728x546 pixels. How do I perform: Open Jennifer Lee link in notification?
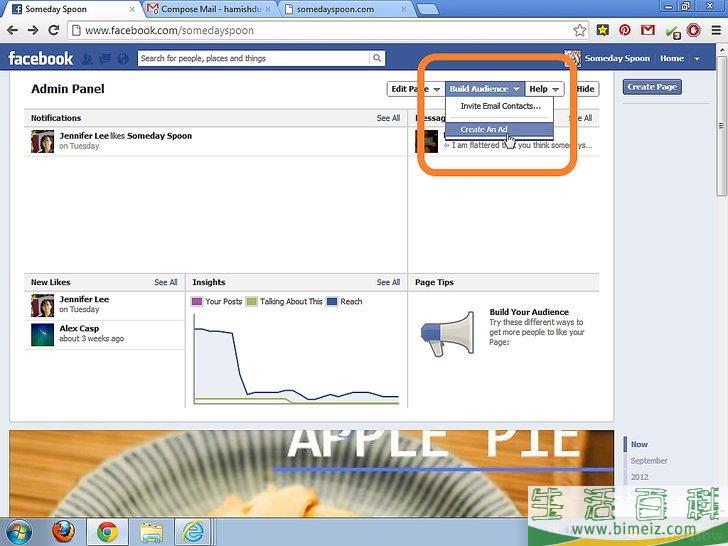coord(84,136)
